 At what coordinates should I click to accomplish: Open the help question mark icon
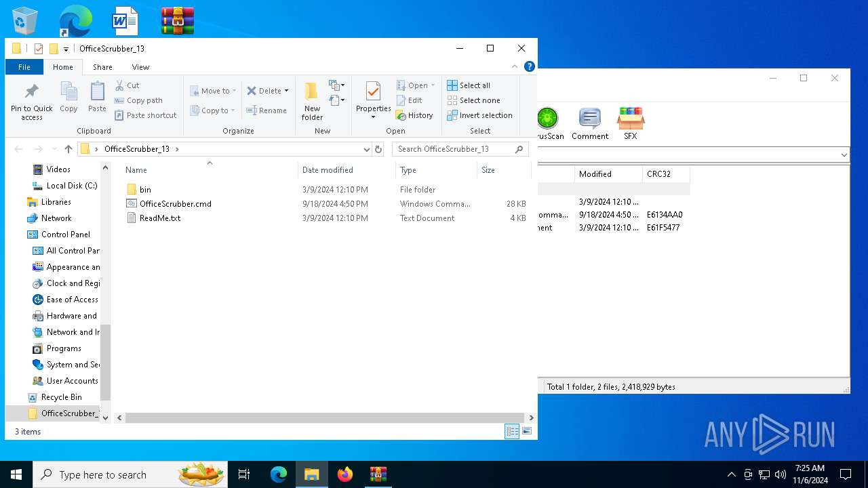530,66
